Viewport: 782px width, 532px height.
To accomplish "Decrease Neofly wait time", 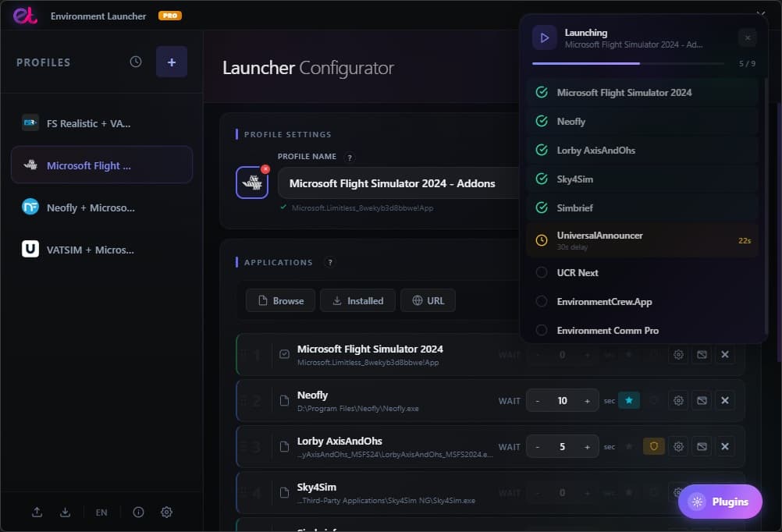I will click(x=538, y=401).
